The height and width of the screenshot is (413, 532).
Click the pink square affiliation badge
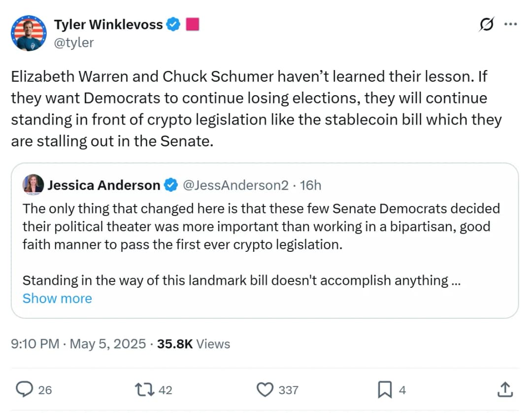(x=192, y=24)
